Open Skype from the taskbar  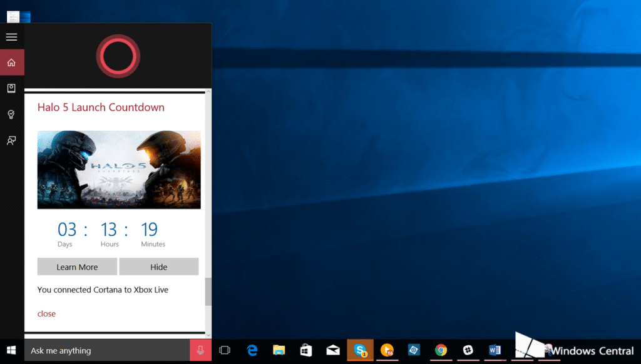coord(359,350)
